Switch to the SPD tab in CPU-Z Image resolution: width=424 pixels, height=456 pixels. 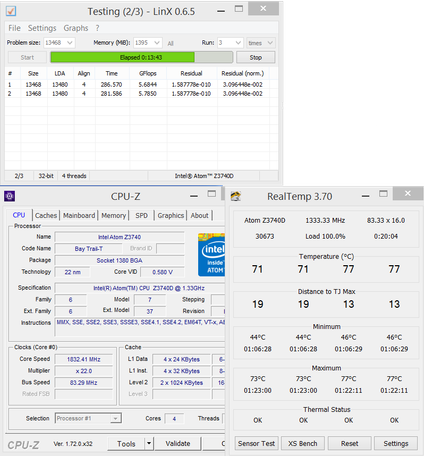tap(141, 216)
